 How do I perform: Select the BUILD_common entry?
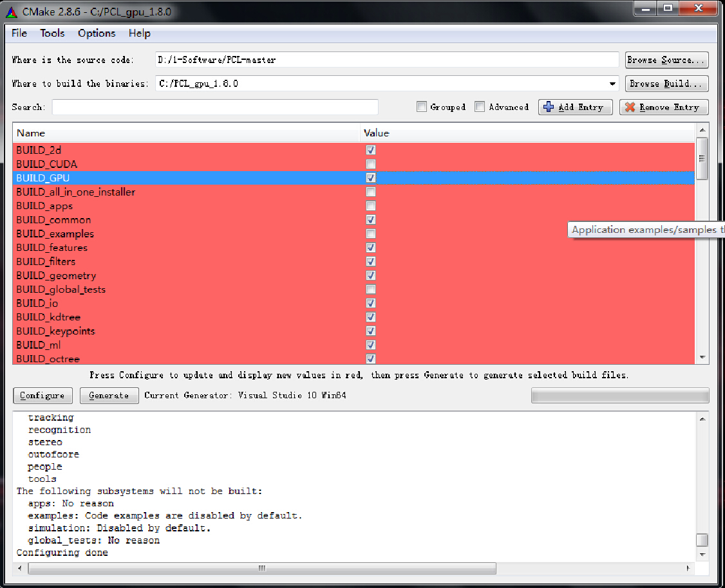pyautogui.click(x=53, y=220)
